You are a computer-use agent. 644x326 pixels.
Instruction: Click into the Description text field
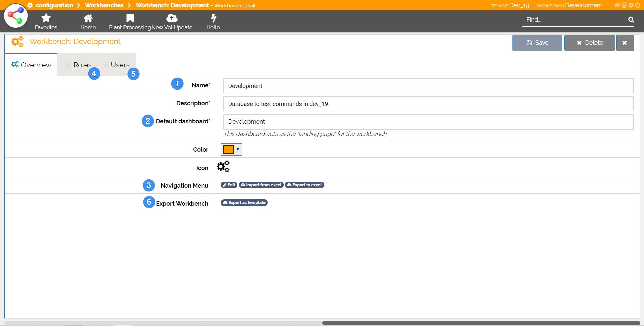pos(428,104)
